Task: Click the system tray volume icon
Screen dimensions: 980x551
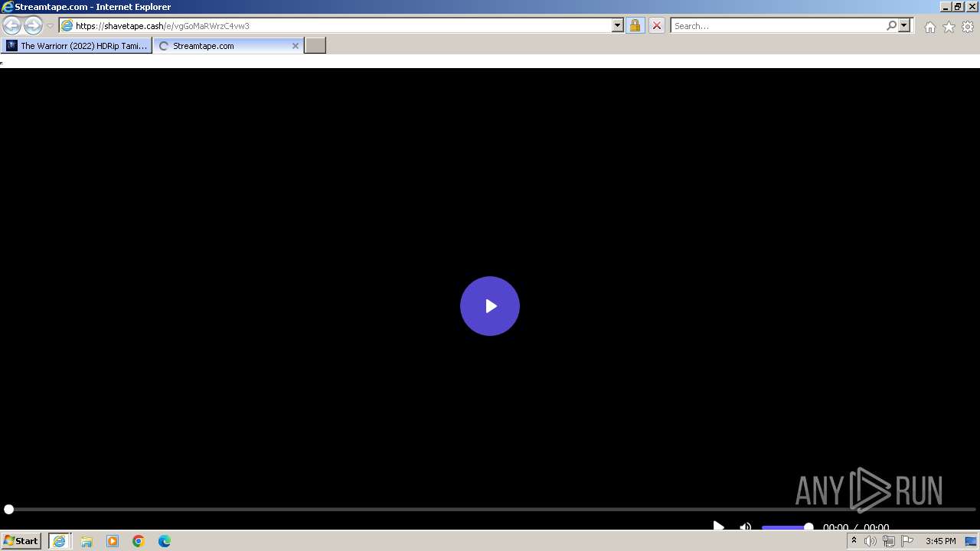Action: [x=871, y=541]
